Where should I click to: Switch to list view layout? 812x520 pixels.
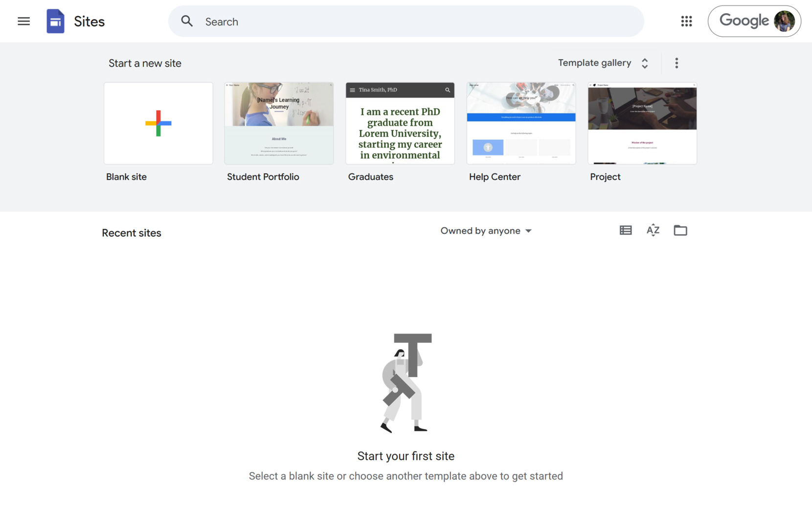(x=625, y=230)
